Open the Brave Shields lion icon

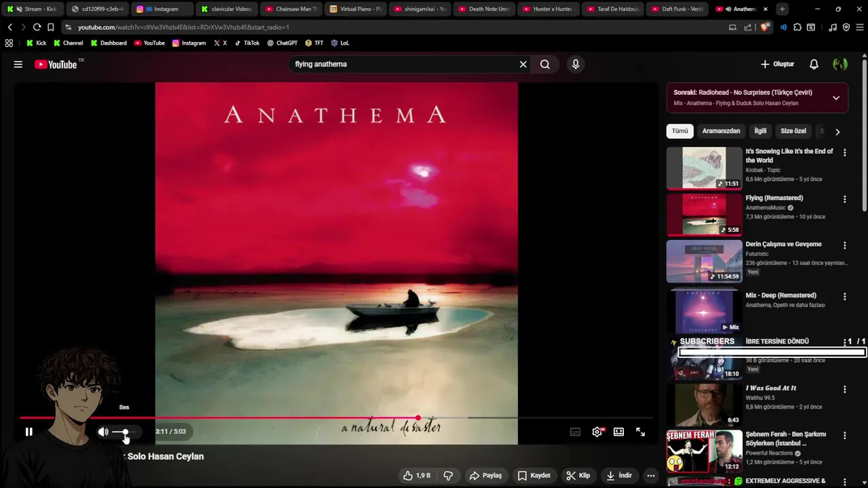(765, 27)
